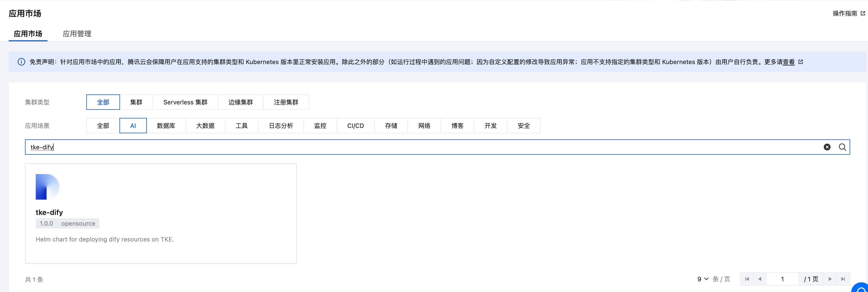Open external link icon beside 操作指南
The image size is (868, 292).
coord(863,14)
